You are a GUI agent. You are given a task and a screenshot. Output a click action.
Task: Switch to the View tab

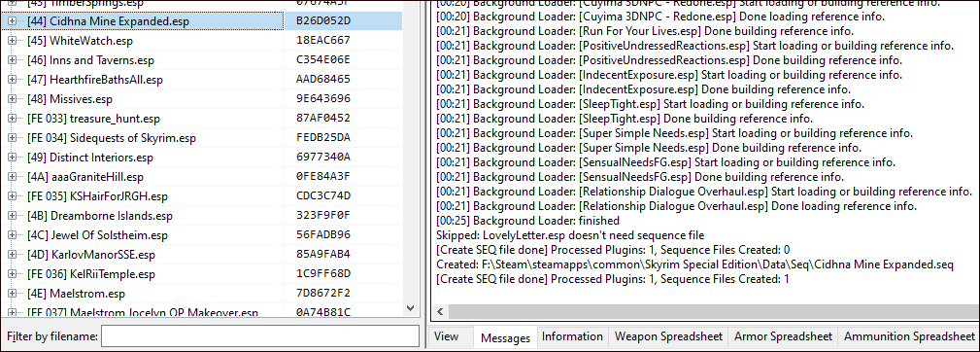446,336
